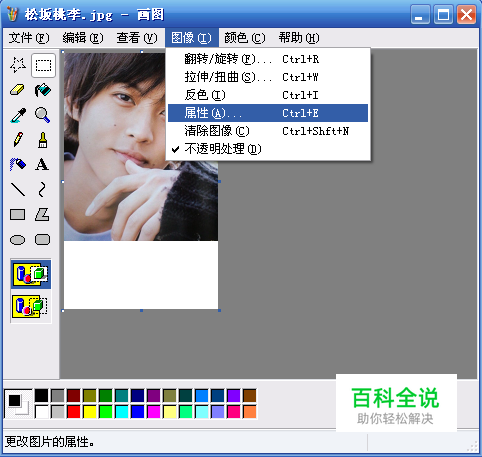Pick the bright green color swatch
The image size is (482, 457).
click(x=106, y=412)
